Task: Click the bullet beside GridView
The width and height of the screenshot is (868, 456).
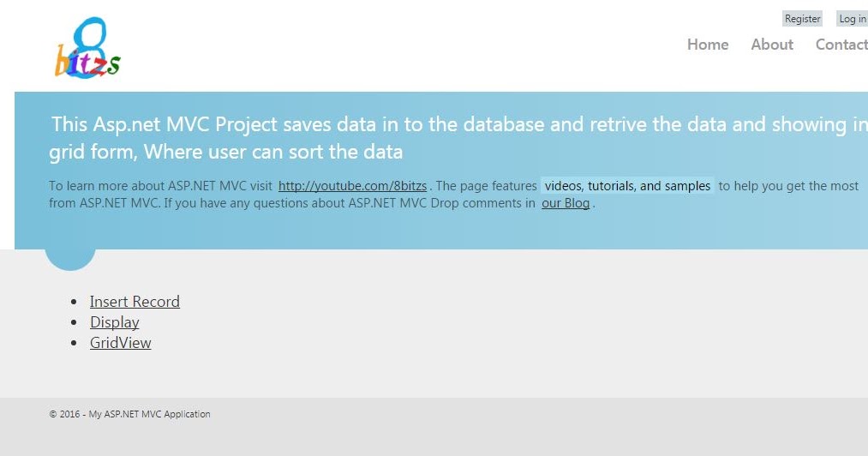Action: [x=74, y=344]
